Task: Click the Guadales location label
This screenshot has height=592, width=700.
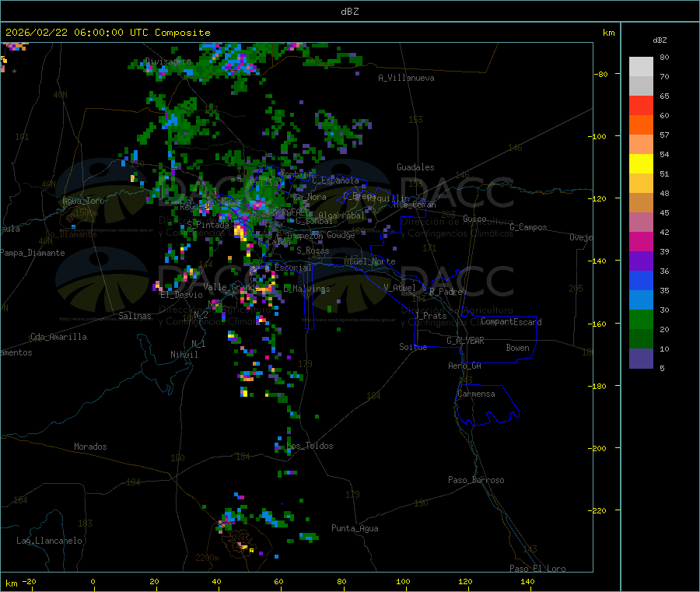Action: (x=415, y=167)
